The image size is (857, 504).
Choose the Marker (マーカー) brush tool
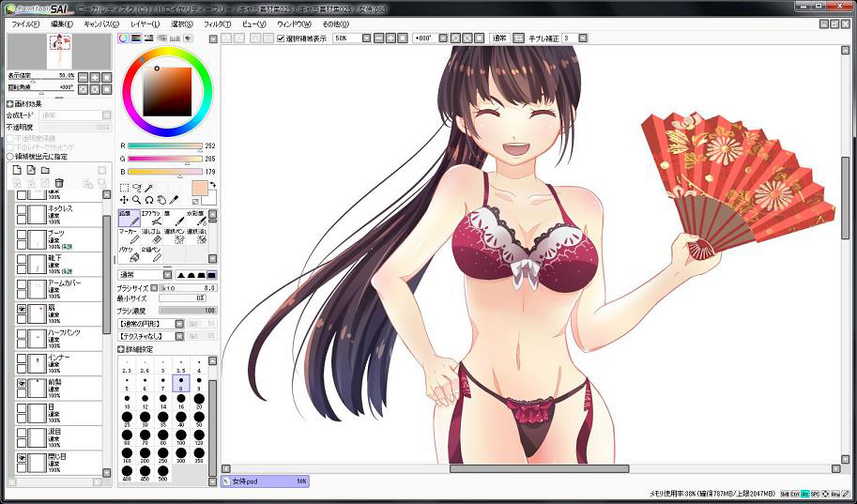[x=129, y=236]
